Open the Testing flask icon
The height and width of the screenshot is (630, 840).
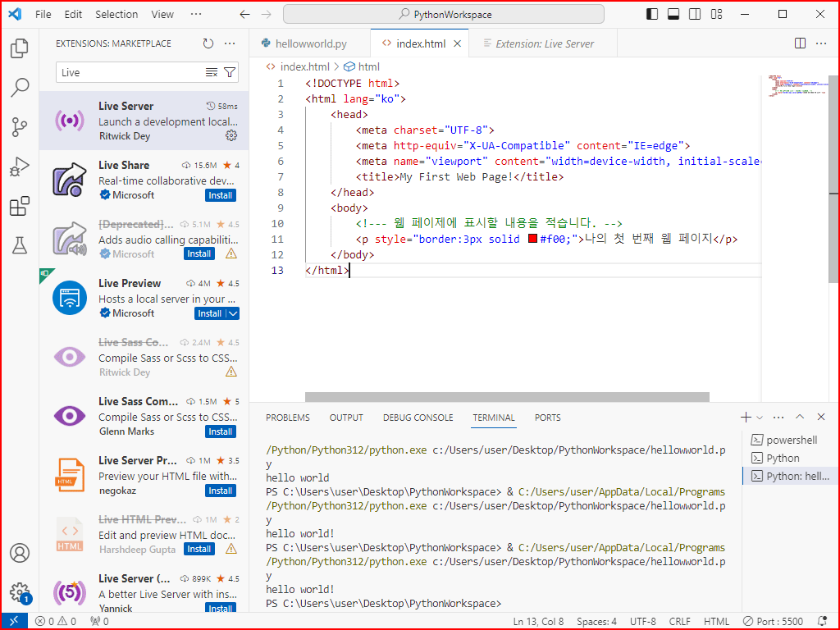[20, 245]
